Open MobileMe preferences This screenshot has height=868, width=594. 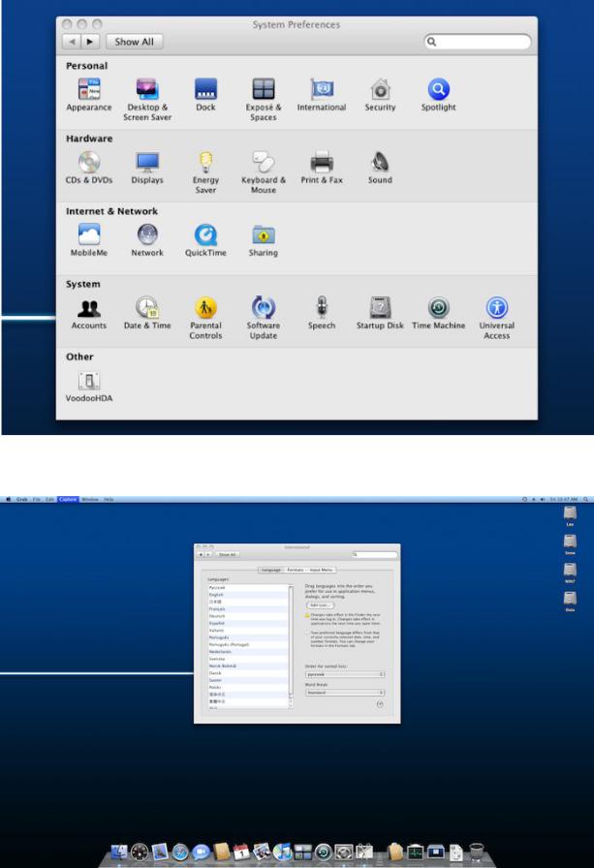point(89,240)
